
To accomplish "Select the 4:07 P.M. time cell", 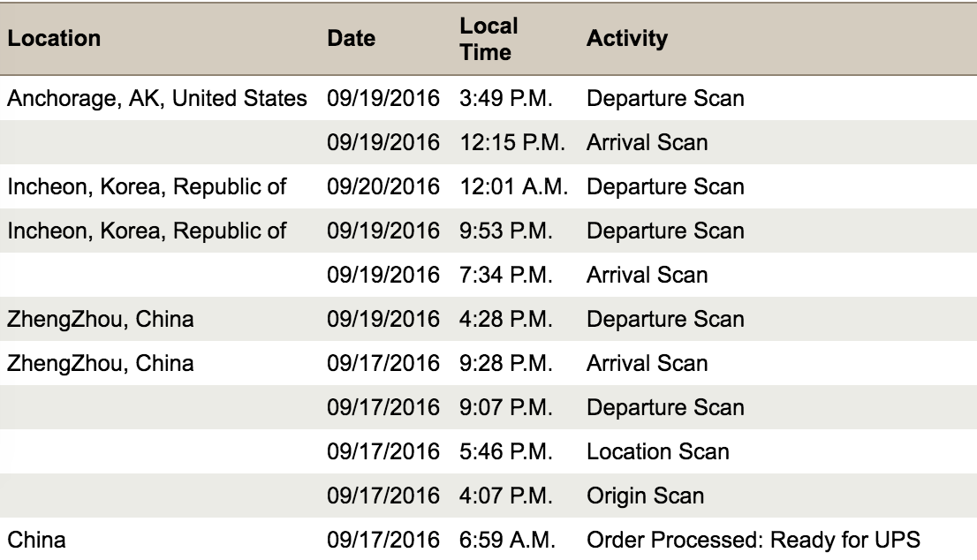I will tap(507, 496).
